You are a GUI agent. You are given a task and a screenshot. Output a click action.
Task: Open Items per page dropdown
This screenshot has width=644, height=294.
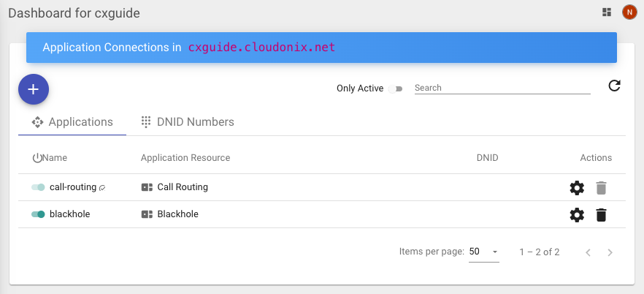coord(483,252)
